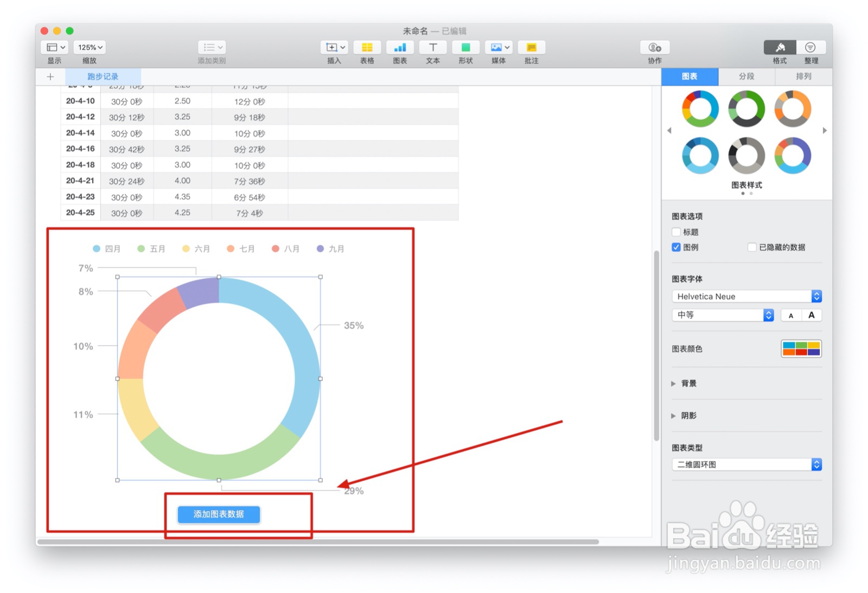Open the 图表颜色 color swatch

point(801,349)
